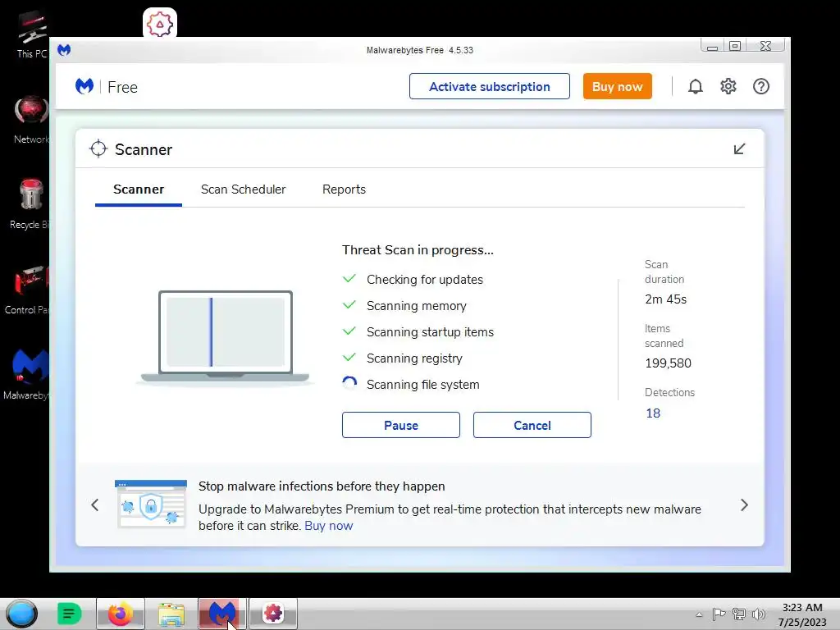The width and height of the screenshot is (840, 630).
Task: Open File Explorer from the taskbar
Action: pyautogui.click(x=171, y=614)
